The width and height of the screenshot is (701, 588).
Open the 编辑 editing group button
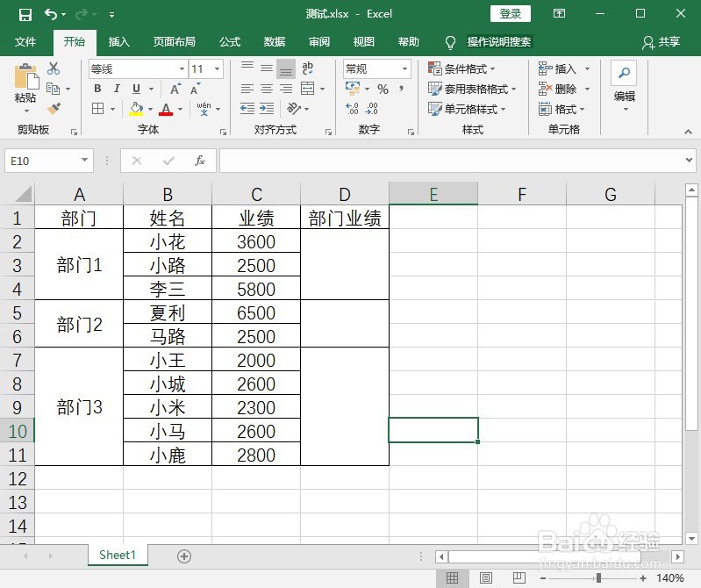coord(624,86)
